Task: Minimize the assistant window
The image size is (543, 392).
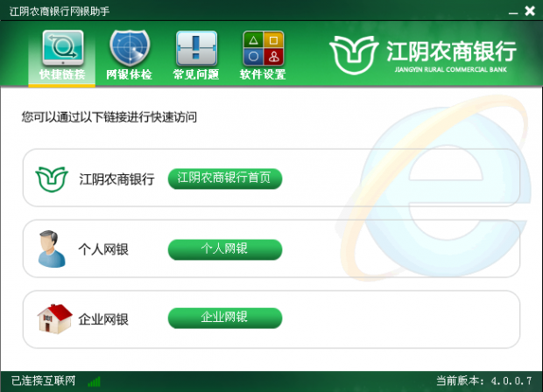Action: (513, 11)
